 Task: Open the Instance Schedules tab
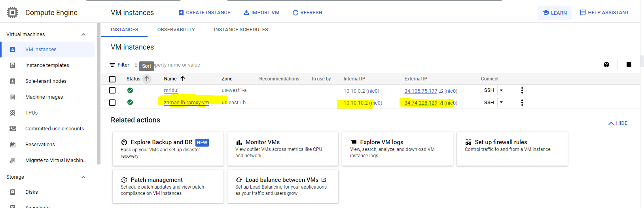tap(241, 30)
